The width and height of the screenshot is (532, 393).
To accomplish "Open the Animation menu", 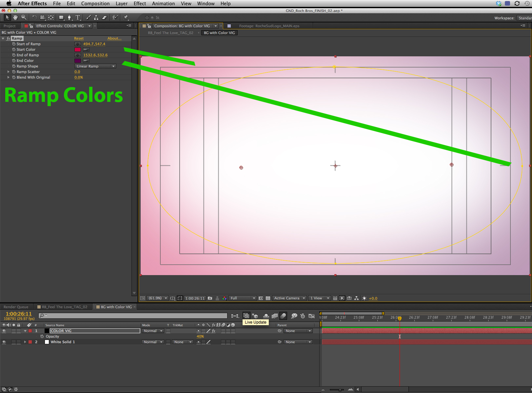I will (163, 4).
